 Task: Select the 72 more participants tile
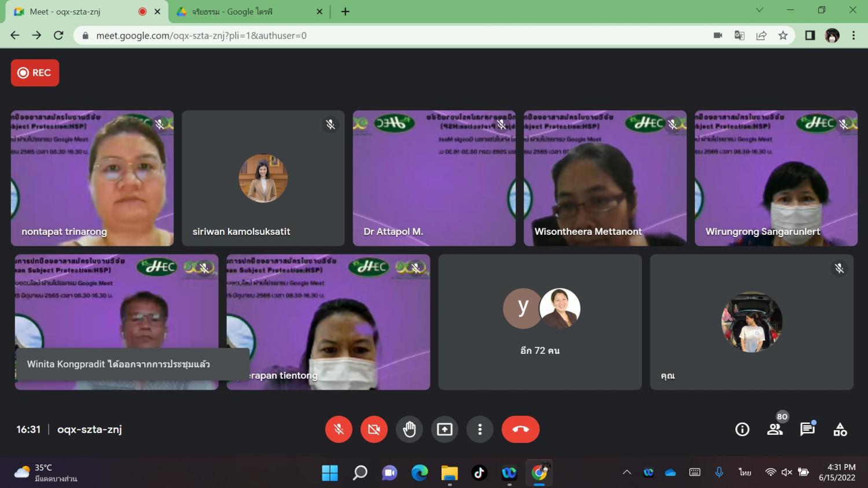coord(540,322)
